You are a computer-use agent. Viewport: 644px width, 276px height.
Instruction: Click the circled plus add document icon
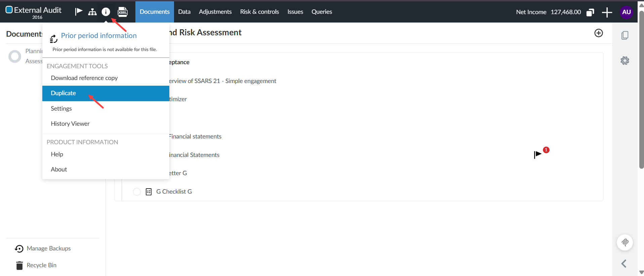pyautogui.click(x=599, y=33)
